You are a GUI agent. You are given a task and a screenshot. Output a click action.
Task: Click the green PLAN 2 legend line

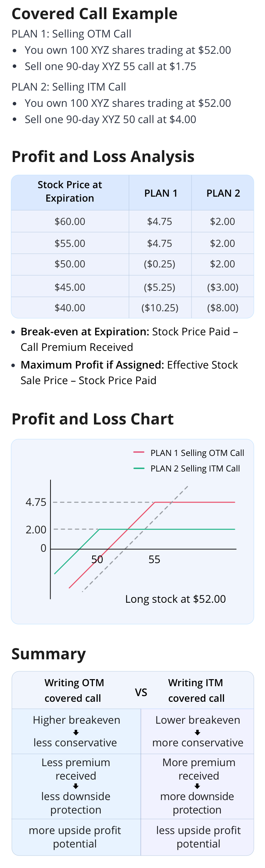(139, 468)
